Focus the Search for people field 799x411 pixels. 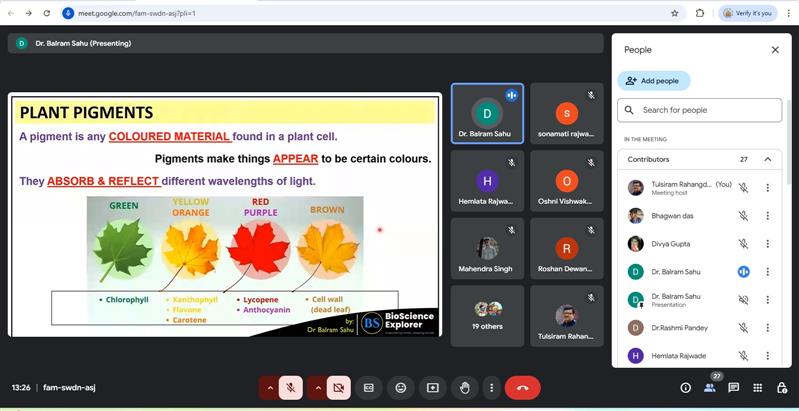(699, 110)
